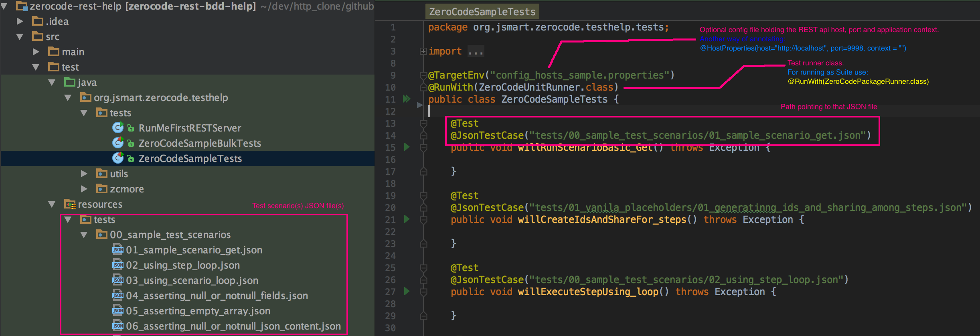Screen dimensions: 980x336
Task: Run the willExecuteStepUsing_loop test from gutter arrow
Action: click(407, 291)
